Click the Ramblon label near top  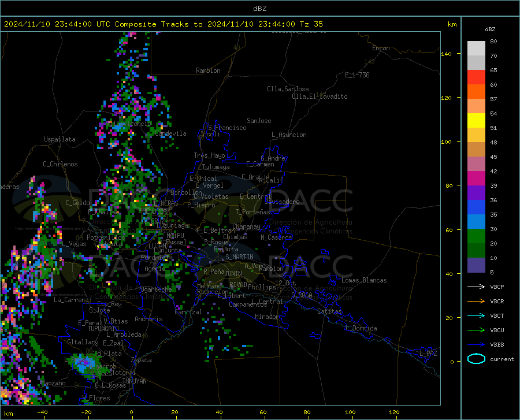(x=208, y=70)
